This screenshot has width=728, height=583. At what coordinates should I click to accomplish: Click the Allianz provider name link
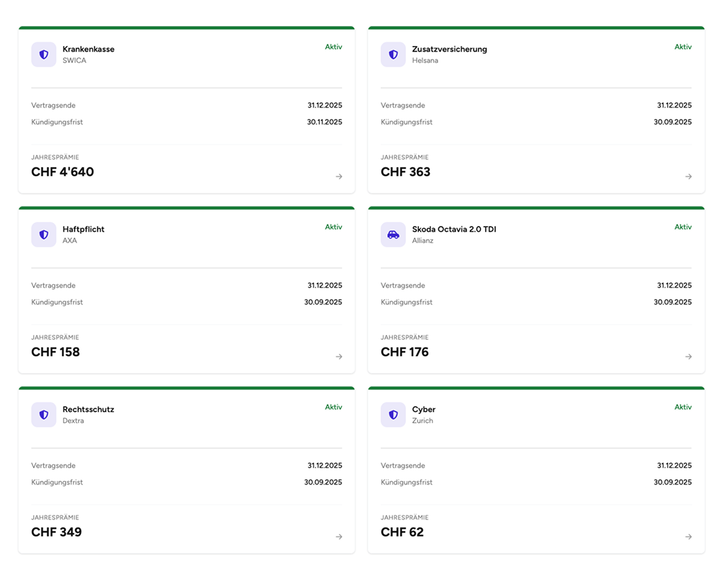click(423, 240)
